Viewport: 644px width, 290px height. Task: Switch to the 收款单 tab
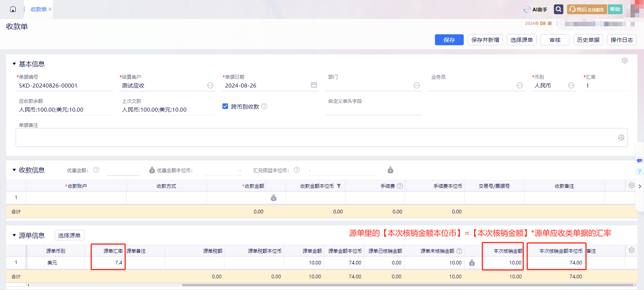38,9
